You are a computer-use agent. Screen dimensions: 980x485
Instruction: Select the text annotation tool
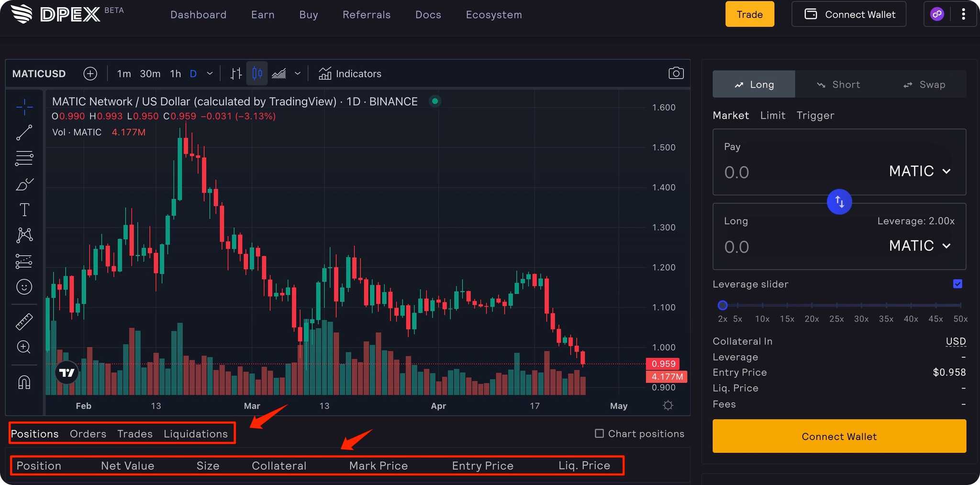click(x=24, y=210)
